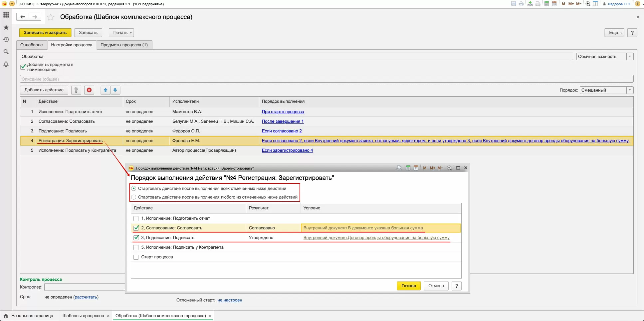Check '5, Исполнение: Подписать у Контрагента'
Image resolution: width=644 pixels, height=321 pixels.
click(136, 247)
